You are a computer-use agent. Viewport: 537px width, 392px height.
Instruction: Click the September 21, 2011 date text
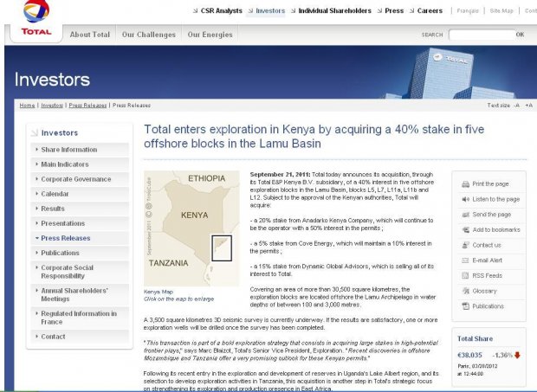pos(280,175)
